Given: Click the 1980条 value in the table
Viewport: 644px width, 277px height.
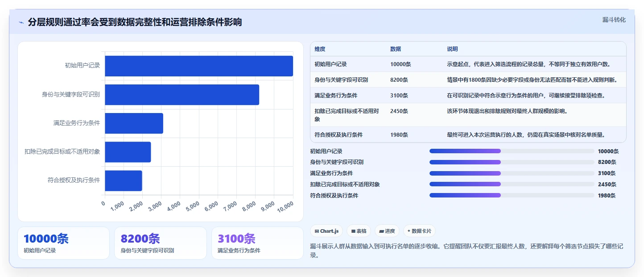Looking at the screenshot, I should coord(399,134).
